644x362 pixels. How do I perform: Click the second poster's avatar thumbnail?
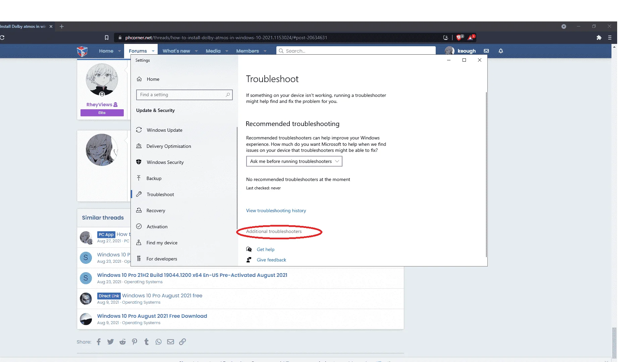click(x=102, y=150)
